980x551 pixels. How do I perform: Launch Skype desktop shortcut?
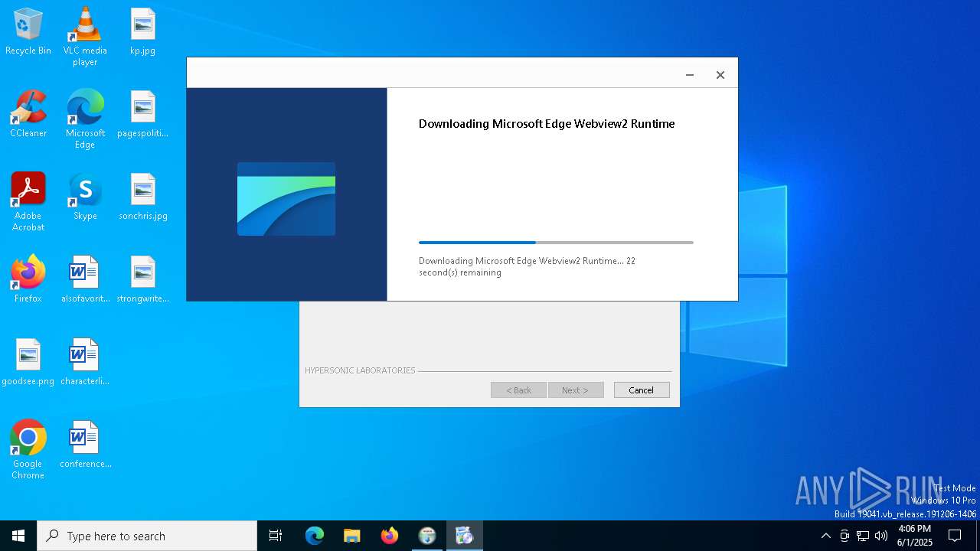(x=85, y=197)
